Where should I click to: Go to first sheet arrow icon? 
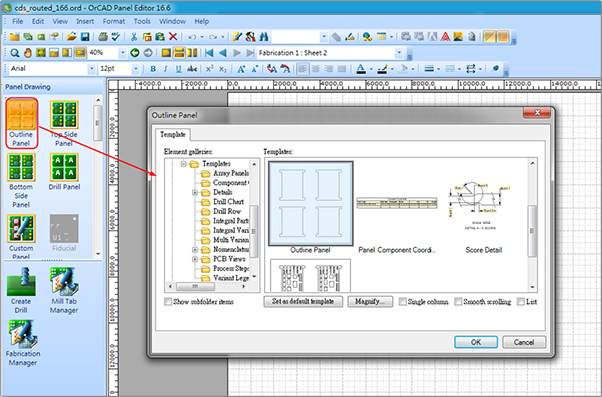point(209,53)
